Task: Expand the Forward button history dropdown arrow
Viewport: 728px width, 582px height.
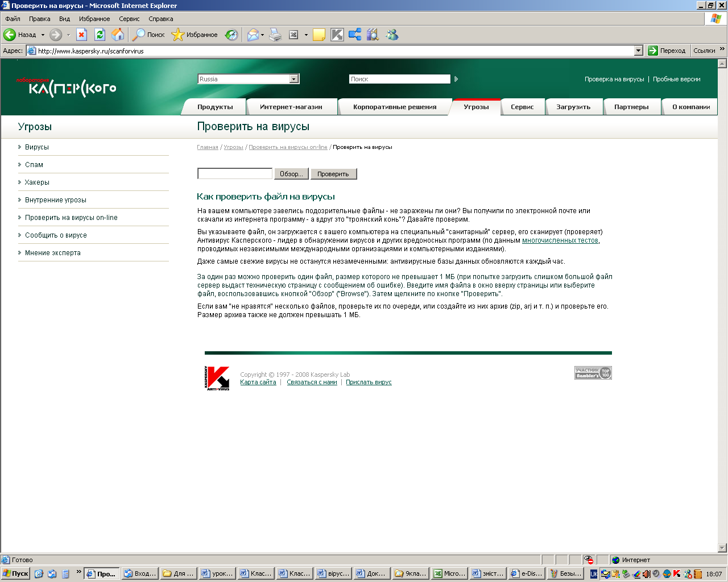Action: coord(68,35)
